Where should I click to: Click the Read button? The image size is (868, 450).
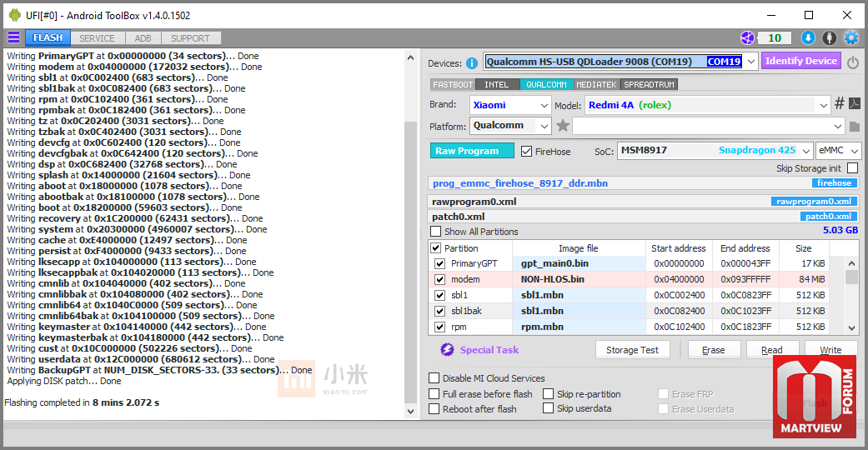click(771, 350)
